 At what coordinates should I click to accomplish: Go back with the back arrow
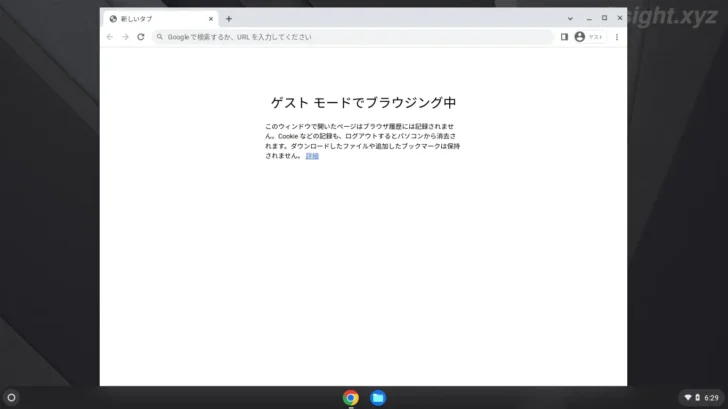[x=110, y=37]
